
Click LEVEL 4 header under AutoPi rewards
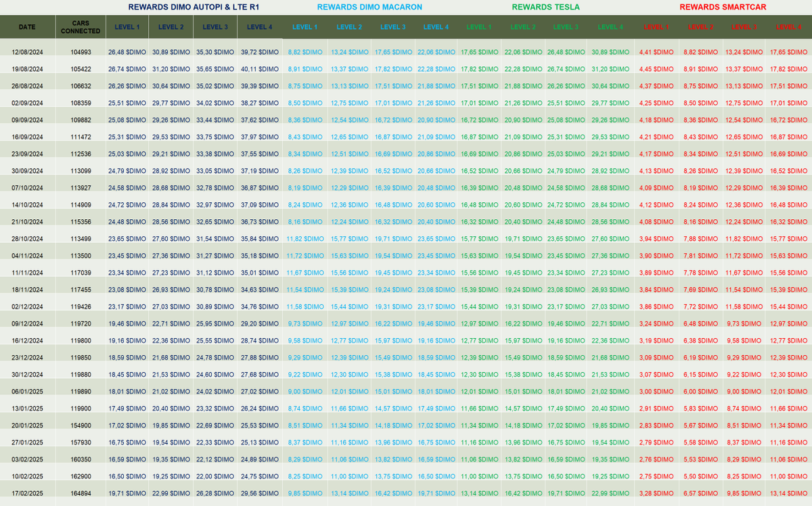(x=260, y=27)
